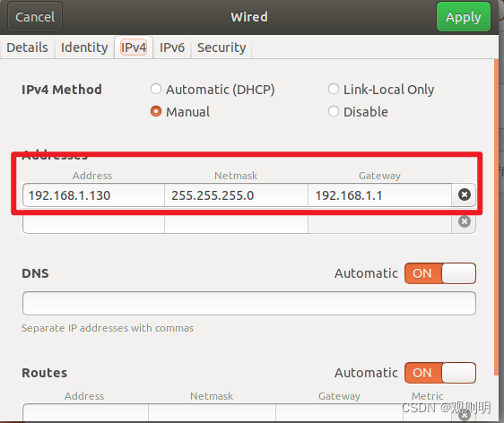Select Manual IPv4 method
Image resolution: width=504 pixels, height=423 pixels.
click(180, 112)
